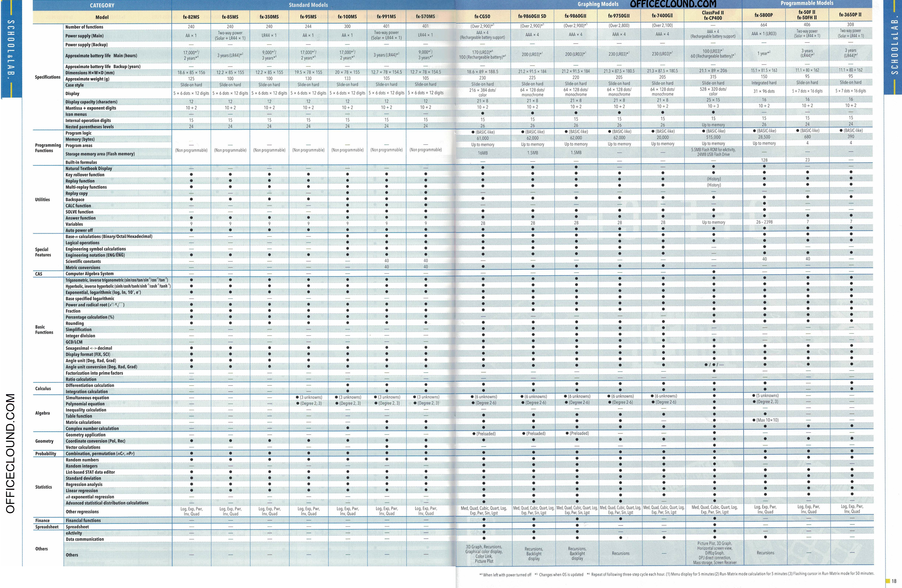Select the fx-991MS model header

click(x=386, y=17)
